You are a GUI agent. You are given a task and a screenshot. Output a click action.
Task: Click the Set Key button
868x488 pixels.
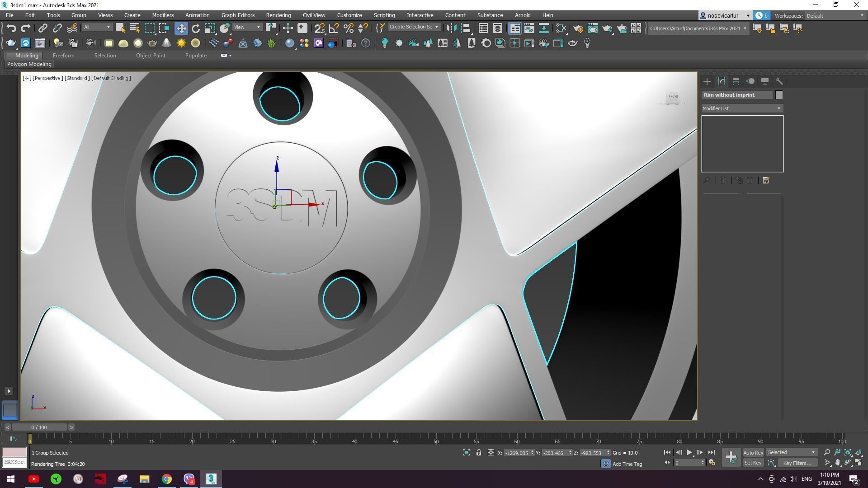click(753, 463)
